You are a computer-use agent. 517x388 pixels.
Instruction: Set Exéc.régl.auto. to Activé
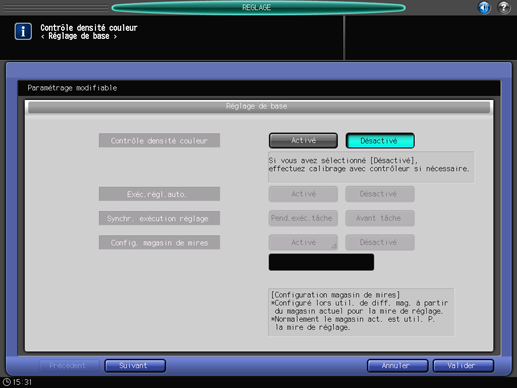point(303,194)
